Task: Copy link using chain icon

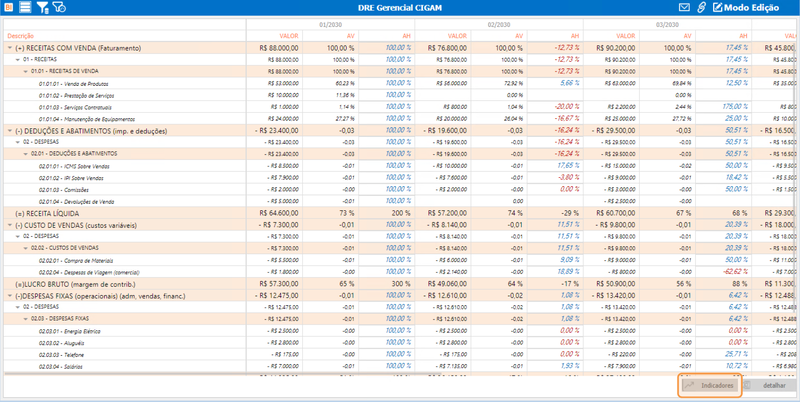Action: pos(701,7)
